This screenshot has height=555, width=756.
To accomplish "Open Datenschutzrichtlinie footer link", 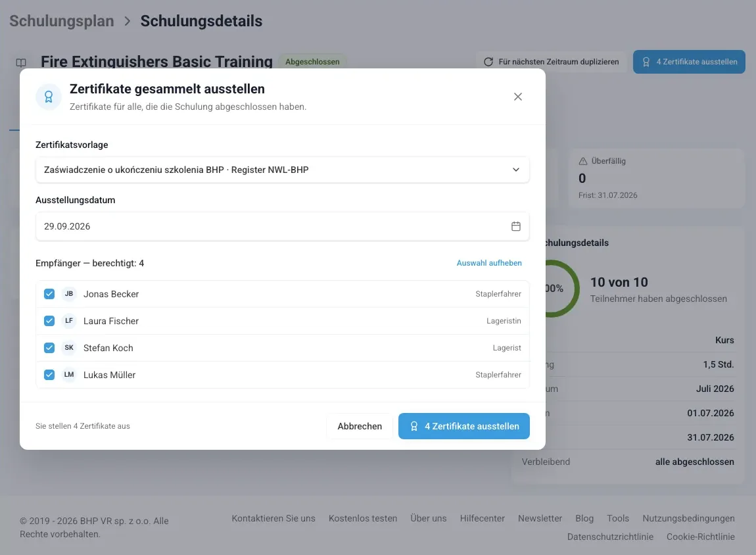I will (x=611, y=537).
